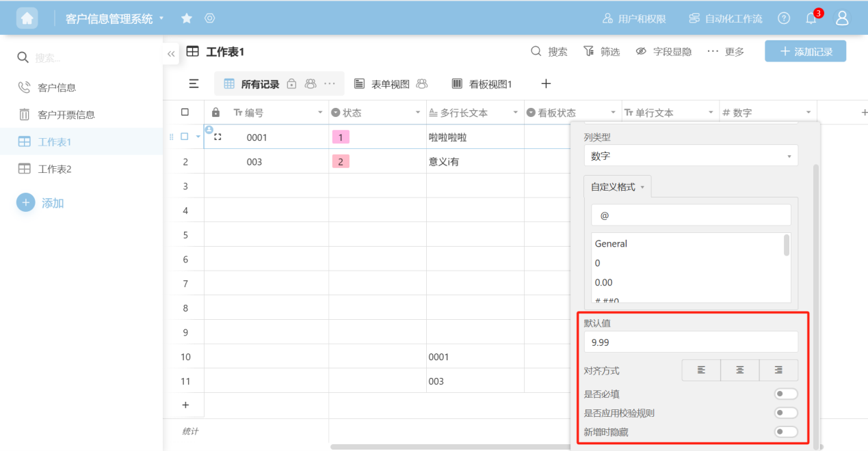Open the 列类型 数字 dropdown
This screenshot has width=868, height=451.
point(690,156)
